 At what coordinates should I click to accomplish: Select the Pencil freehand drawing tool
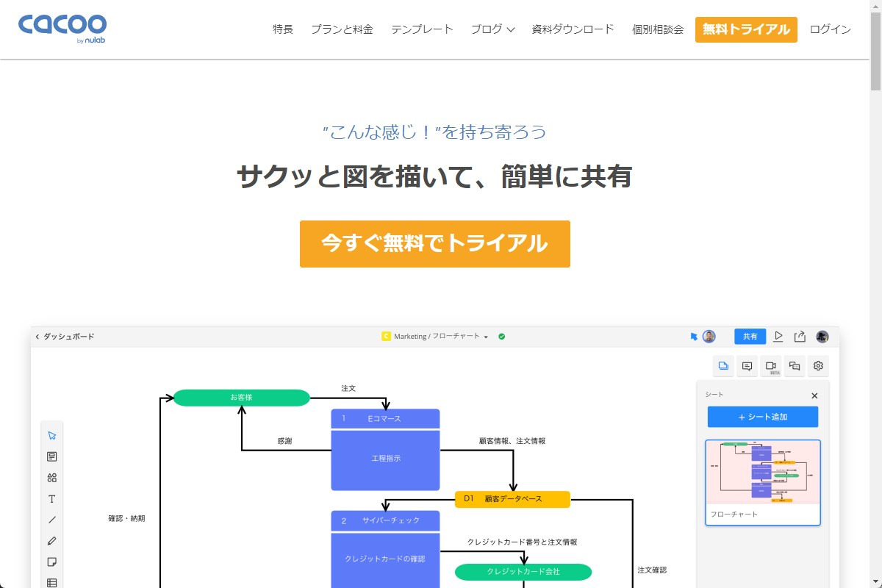[x=52, y=541]
